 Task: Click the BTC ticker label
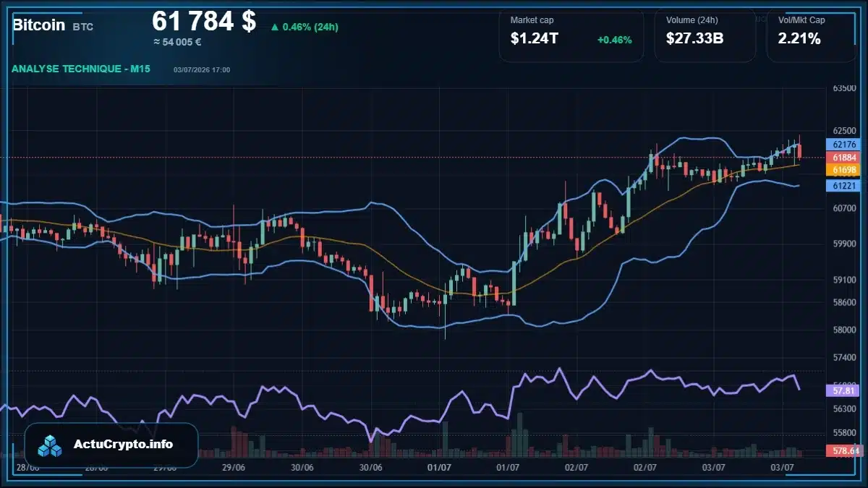pyautogui.click(x=82, y=27)
